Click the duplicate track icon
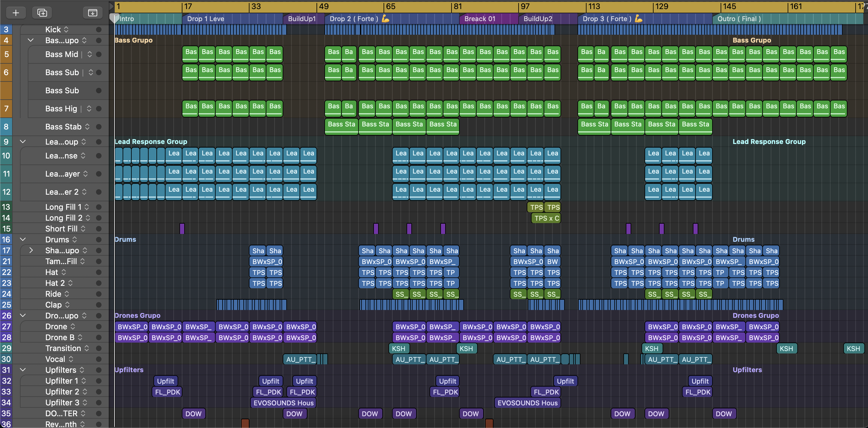Image resolution: width=868 pixels, height=428 pixels. click(42, 13)
